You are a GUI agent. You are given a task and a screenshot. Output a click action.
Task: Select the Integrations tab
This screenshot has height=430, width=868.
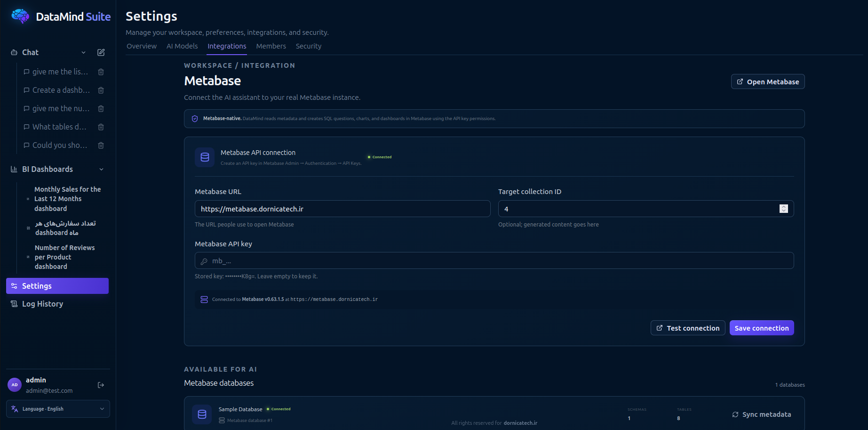click(x=227, y=46)
